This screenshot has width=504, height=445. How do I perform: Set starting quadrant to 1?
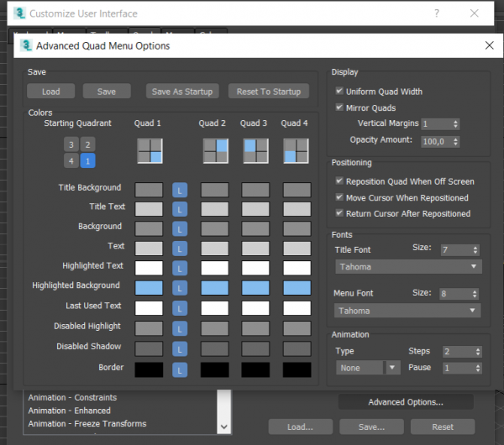pos(87,160)
